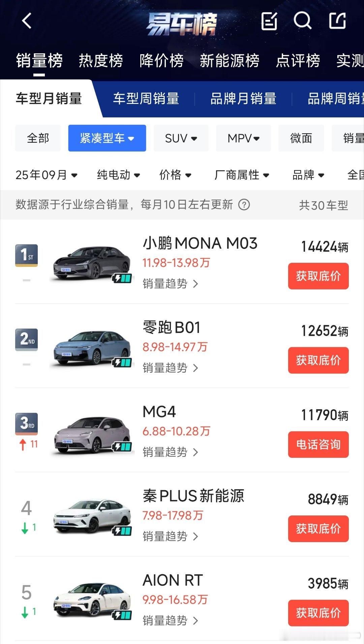
Task: Switch to the 热度榜 tab
Action: [x=101, y=61]
